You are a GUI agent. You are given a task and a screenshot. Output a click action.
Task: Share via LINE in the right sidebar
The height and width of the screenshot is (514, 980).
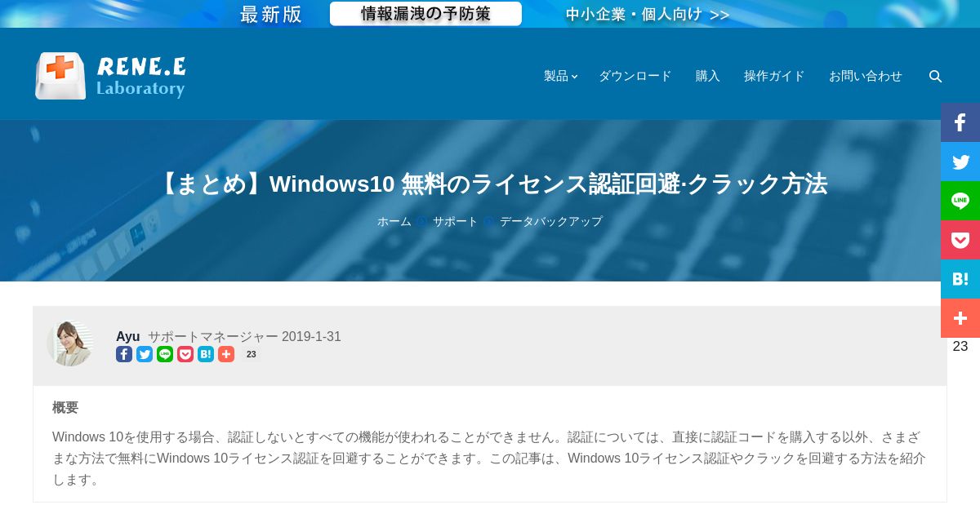point(960,201)
